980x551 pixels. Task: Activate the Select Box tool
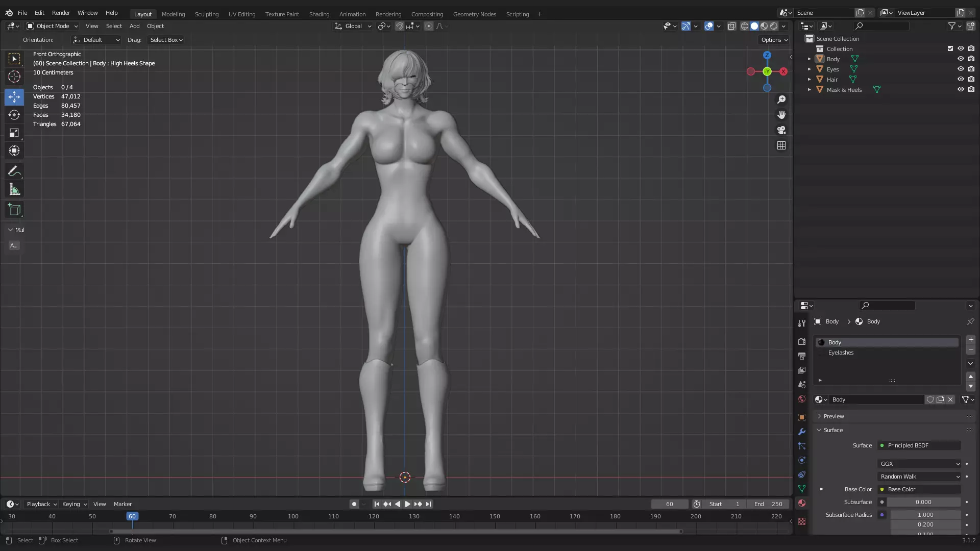14,59
